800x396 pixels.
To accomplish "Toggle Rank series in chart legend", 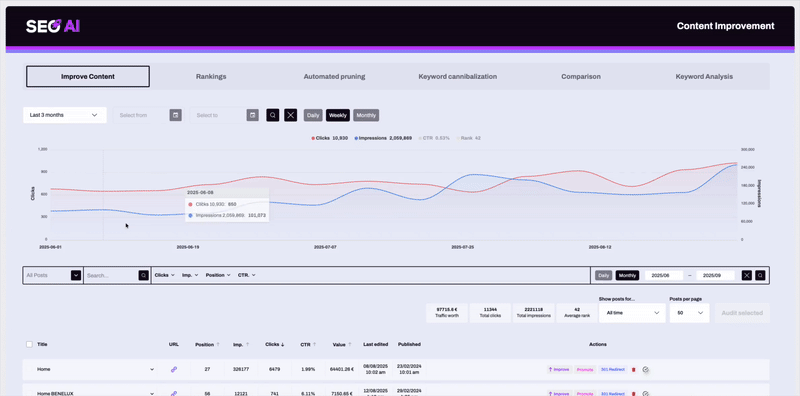I will click(468, 138).
